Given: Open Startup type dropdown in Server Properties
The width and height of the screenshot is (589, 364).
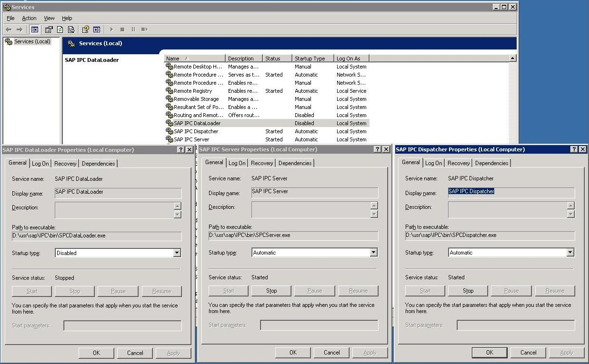Looking at the screenshot, I should (373, 252).
